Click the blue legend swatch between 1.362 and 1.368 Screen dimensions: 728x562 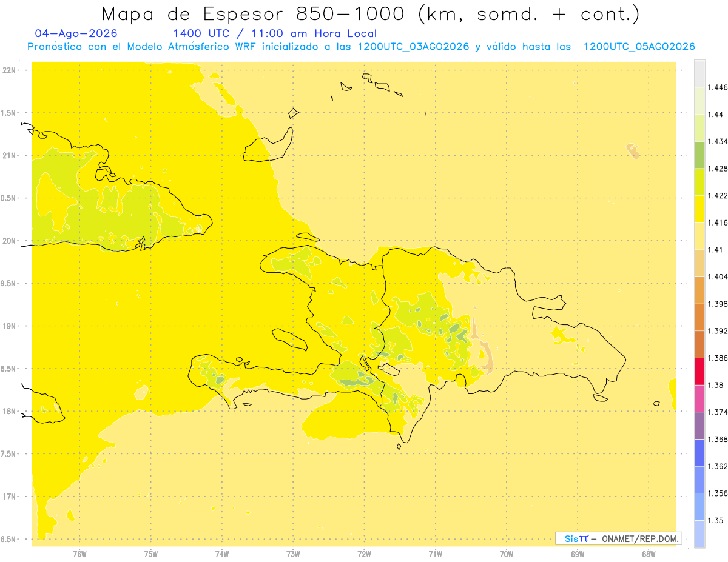click(x=699, y=452)
